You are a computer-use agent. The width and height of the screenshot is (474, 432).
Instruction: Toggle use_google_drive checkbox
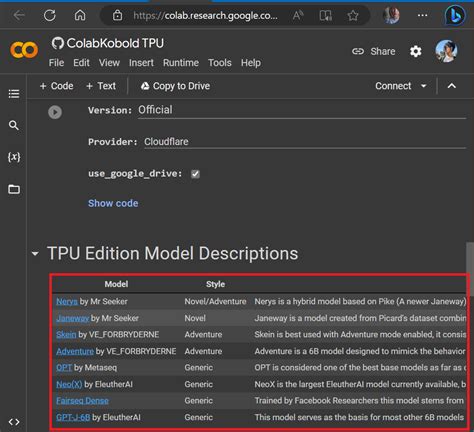coord(195,174)
